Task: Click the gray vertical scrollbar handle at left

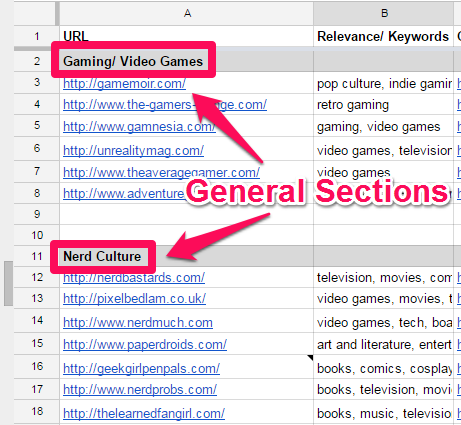Action: (8, 283)
